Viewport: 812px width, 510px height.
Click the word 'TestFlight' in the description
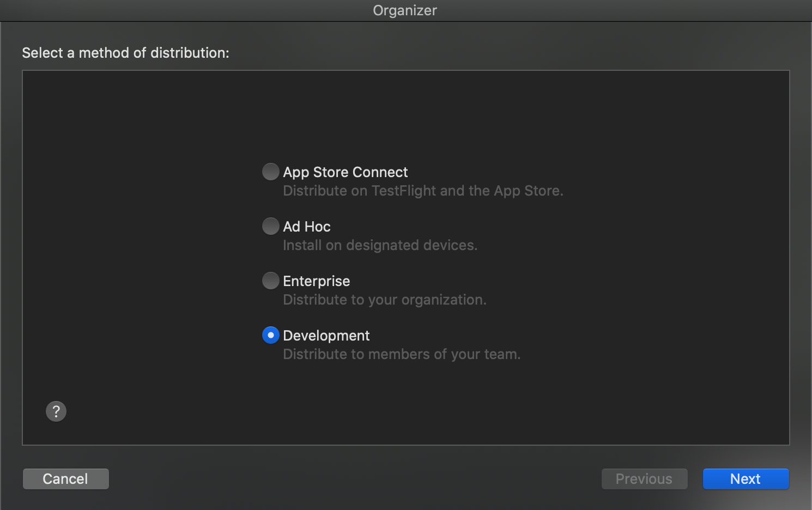coord(403,191)
